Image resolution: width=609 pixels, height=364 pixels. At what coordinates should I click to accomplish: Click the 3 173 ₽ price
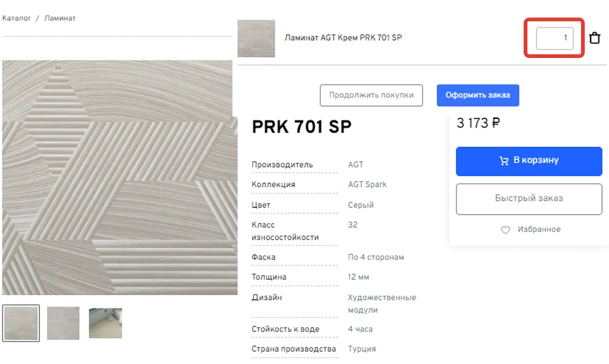pyautogui.click(x=478, y=123)
